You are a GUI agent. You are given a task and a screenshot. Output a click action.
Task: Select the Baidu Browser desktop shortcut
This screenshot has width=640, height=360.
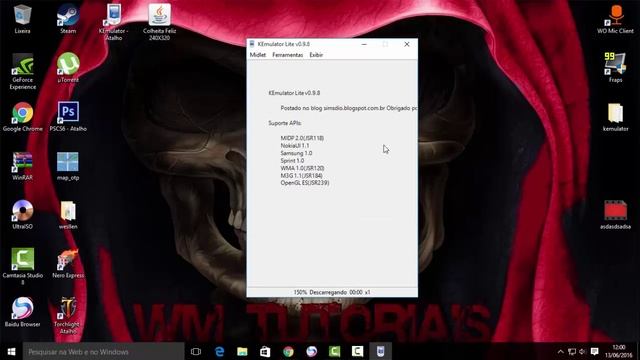22,313
